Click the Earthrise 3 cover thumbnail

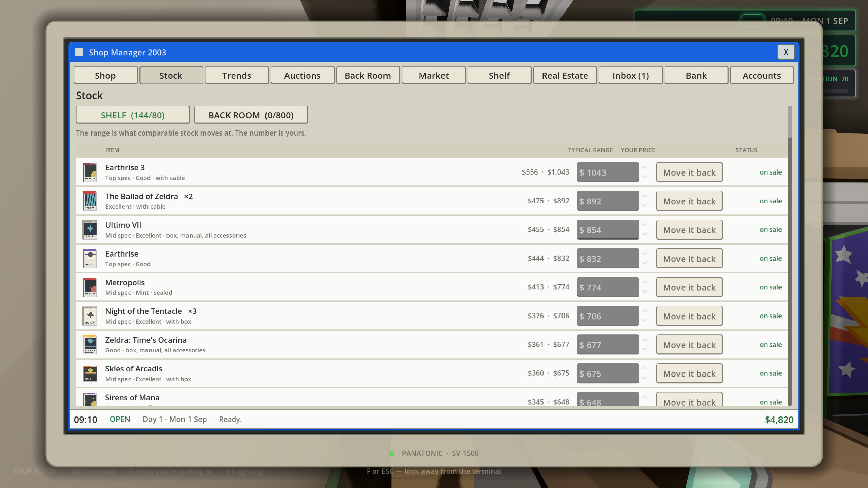(x=90, y=172)
